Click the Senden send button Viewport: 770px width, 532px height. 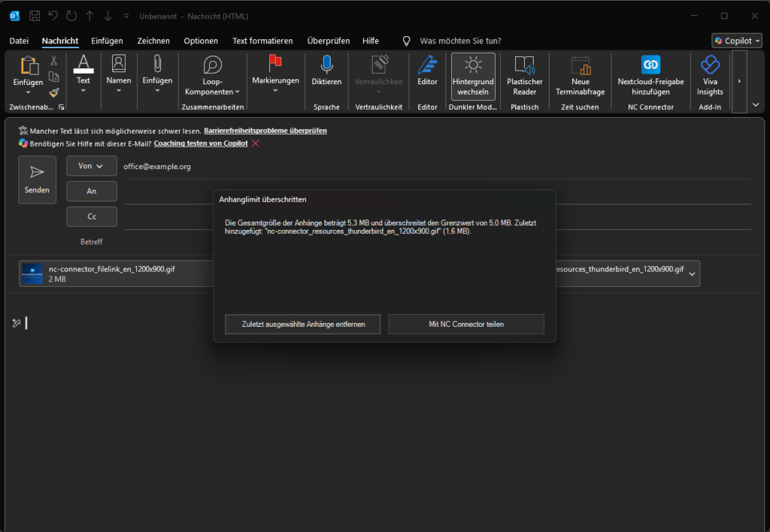[38, 180]
